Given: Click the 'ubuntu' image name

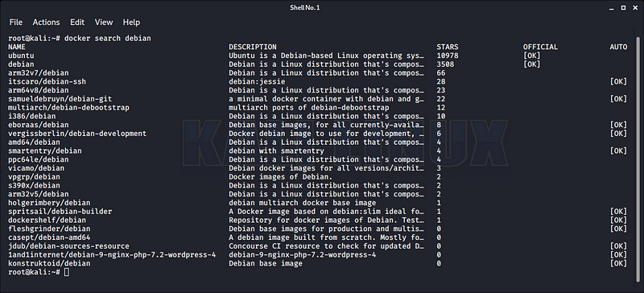Looking at the screenshot, I should (x=21, y=56).
